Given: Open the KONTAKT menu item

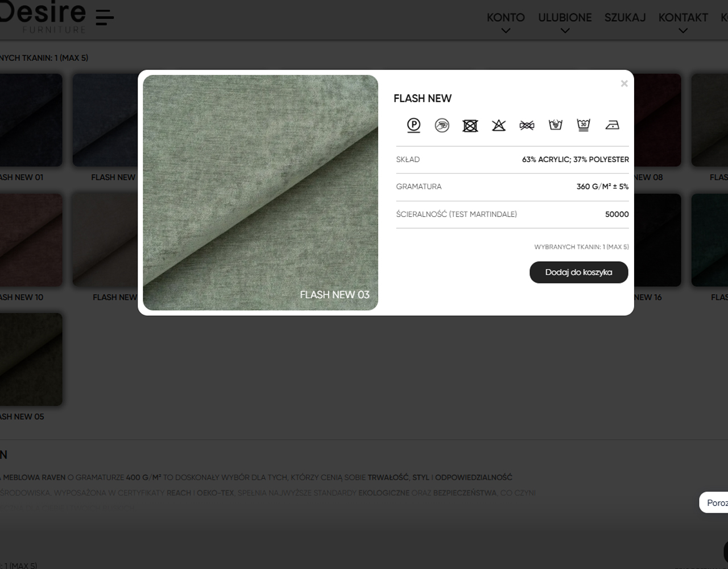Looking at the screenshot, I should [683, 18].
